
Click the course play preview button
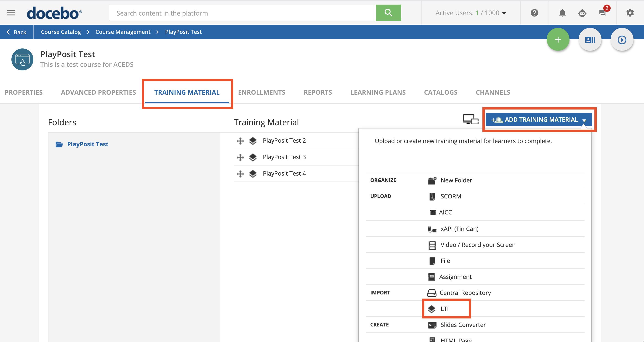(622, 40)
